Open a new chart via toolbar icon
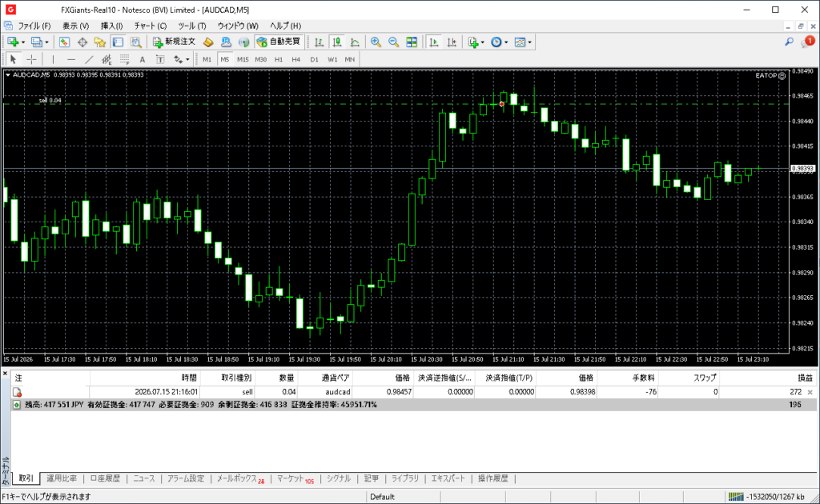The height and width of the screenshot is (504, 820). coord(13,42)
